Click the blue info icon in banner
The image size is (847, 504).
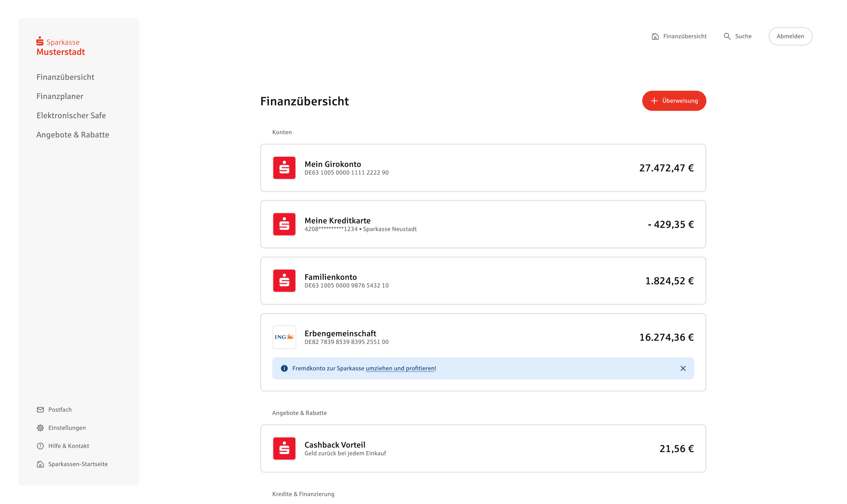(284, 368)
